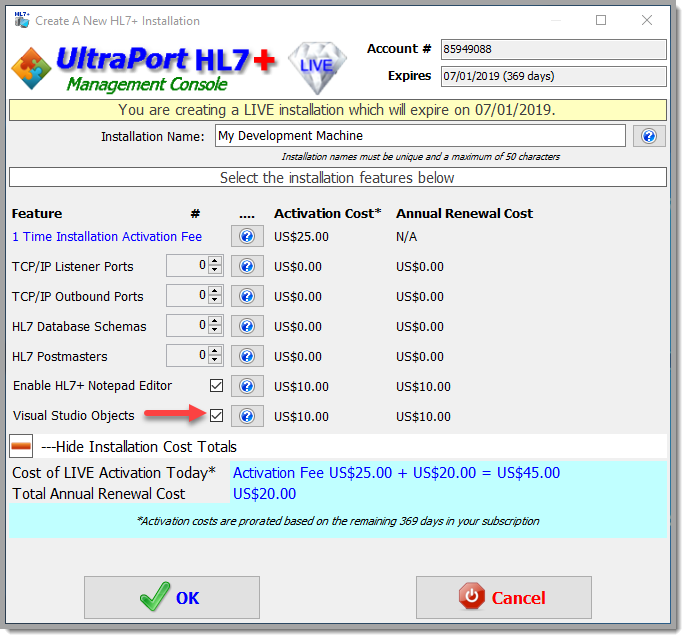Viewport: 687px width, 640px height.
Task: Click the 'US$25.00' activation cost
Action: pos(301,237)
